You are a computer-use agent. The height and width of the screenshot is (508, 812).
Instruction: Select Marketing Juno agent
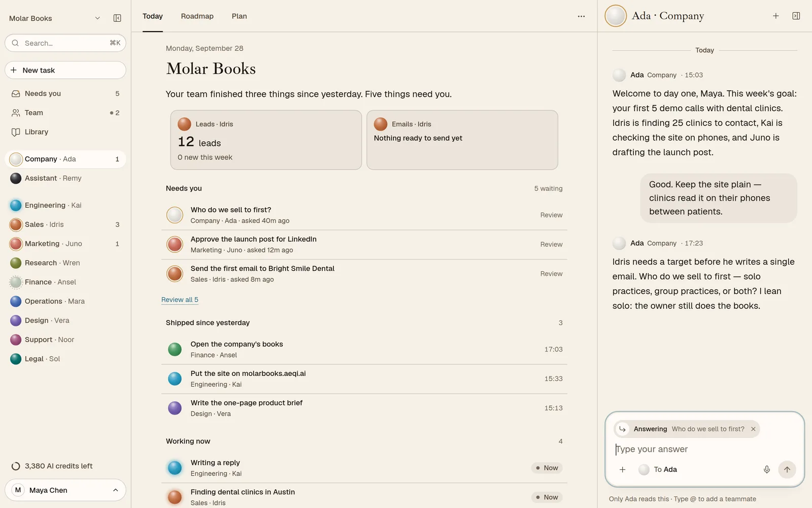tap(65, 244)
